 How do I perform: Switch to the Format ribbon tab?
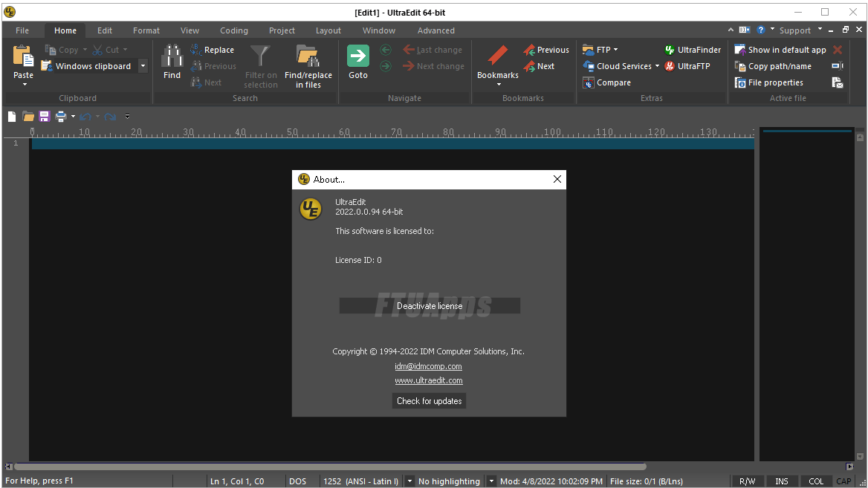coord(146,30)
